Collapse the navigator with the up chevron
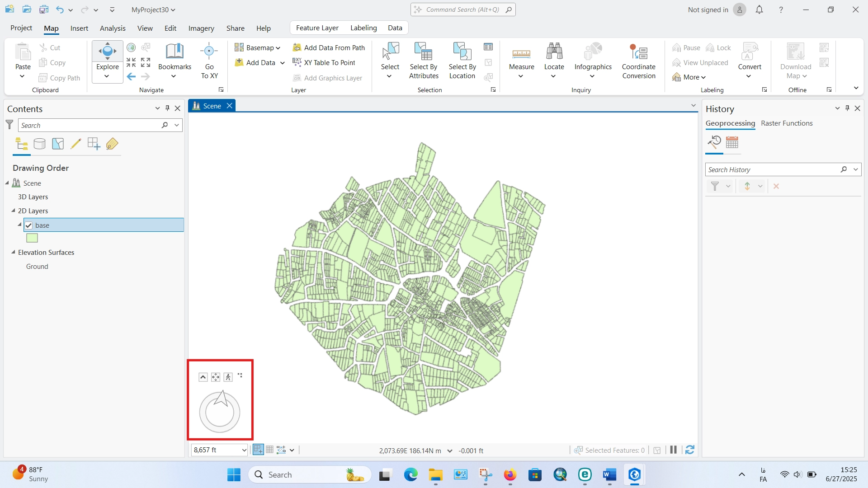The width and height of the screenshot is (868, 488). [x=203, y=377]
